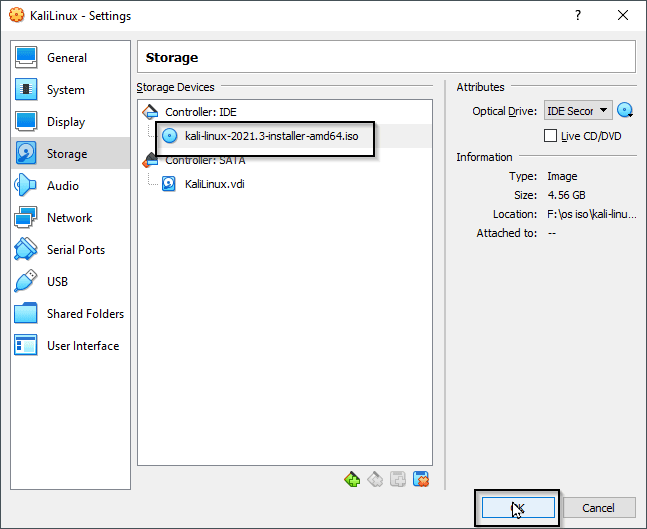The height and width of the screenshot is (529, 647).
Task: Open the General settings category
Action: pyautogui.click(x=70, y=57)
